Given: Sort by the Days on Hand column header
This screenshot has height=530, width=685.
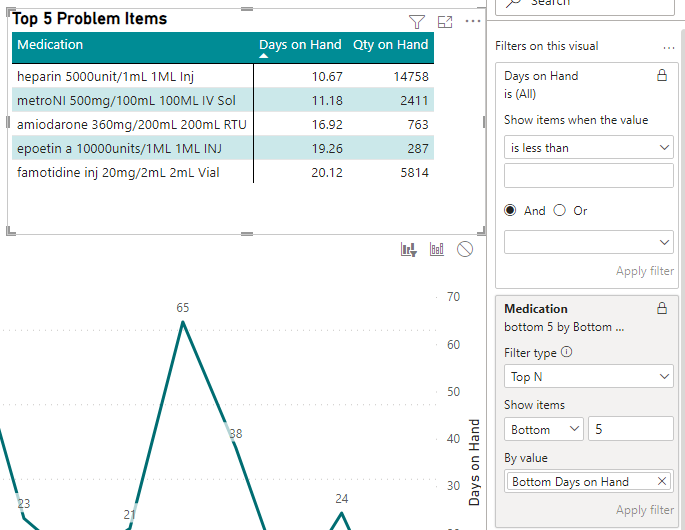Looking at the screenshot, I should pyautogui.click(x=300, y=45).
